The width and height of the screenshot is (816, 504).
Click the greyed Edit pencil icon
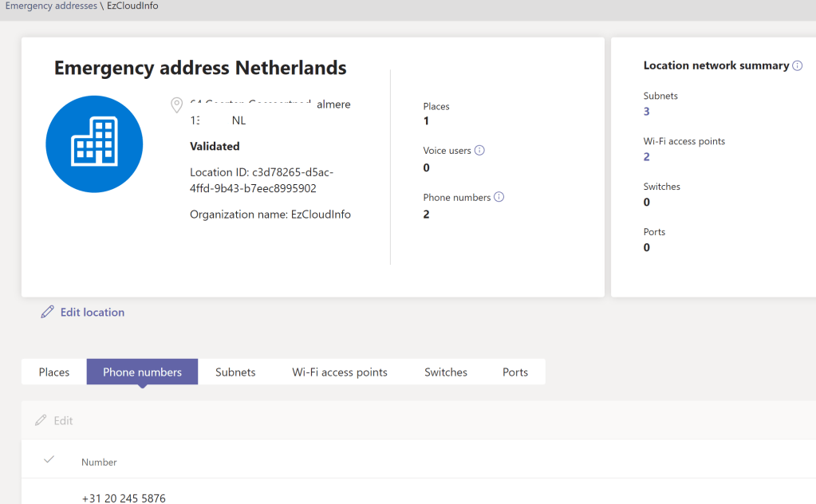(41, 420)
